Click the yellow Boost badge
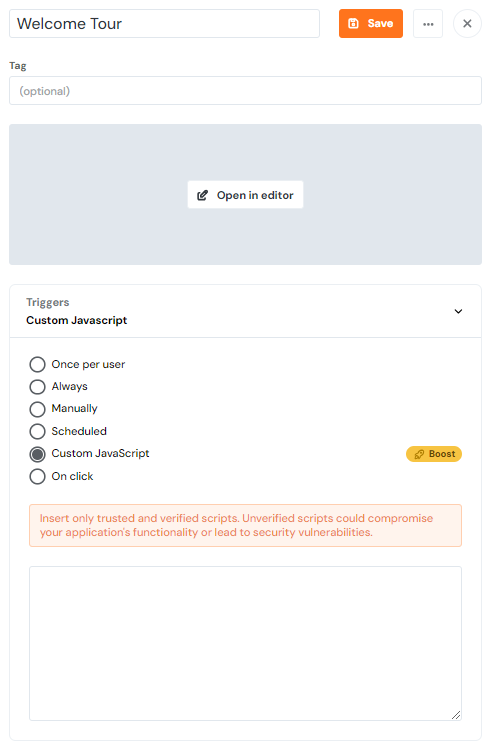Screen dimensions: 489x746 (434, 454)
